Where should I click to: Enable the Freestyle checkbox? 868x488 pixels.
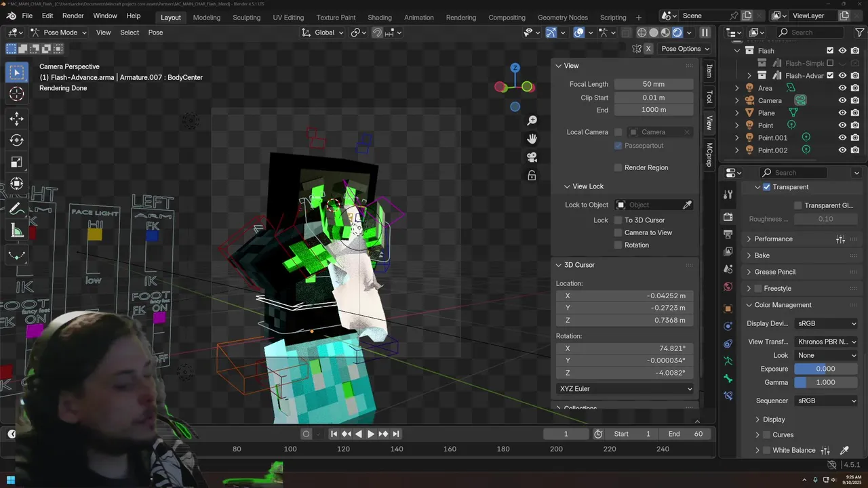tap(758, 289)
